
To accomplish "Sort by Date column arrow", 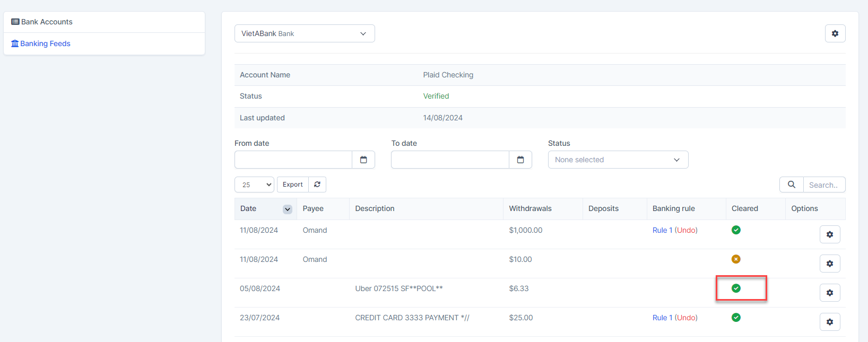I will click(287, 209).
